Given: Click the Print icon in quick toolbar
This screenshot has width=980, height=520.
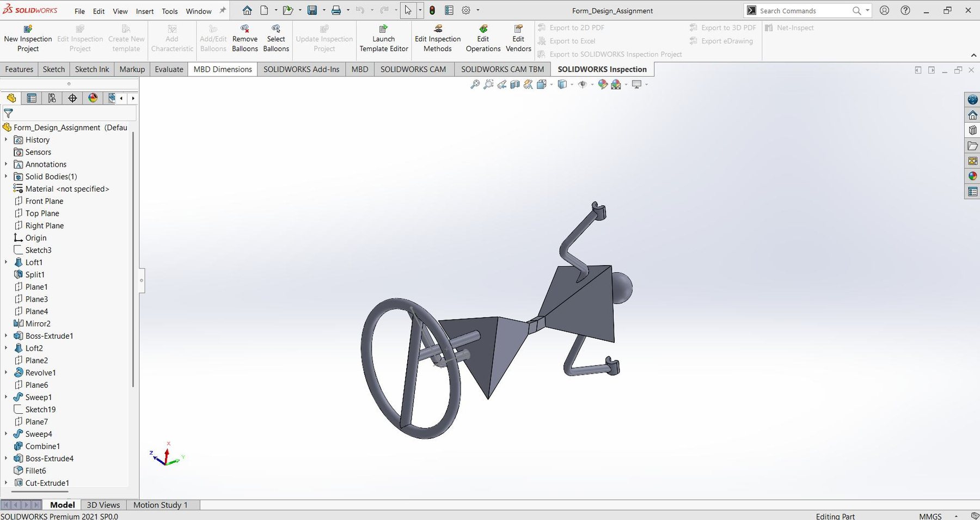Looking at the screenshot, I should coord(336,10).
